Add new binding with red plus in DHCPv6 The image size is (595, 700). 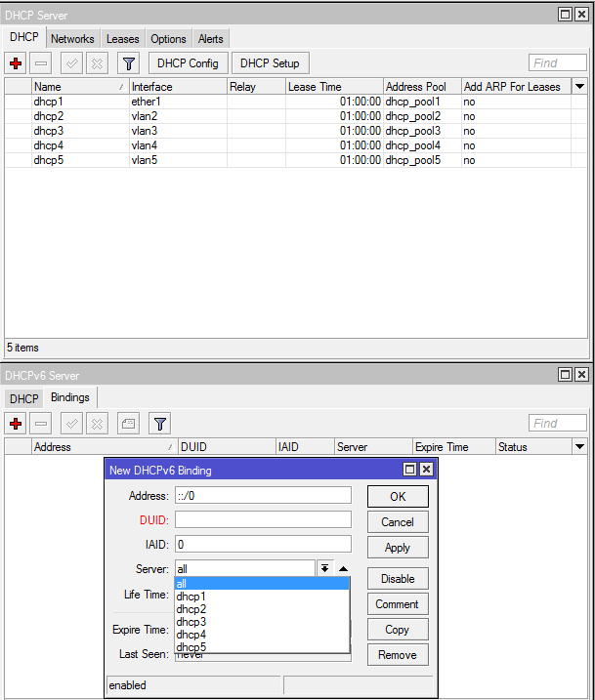coord(16,423)
